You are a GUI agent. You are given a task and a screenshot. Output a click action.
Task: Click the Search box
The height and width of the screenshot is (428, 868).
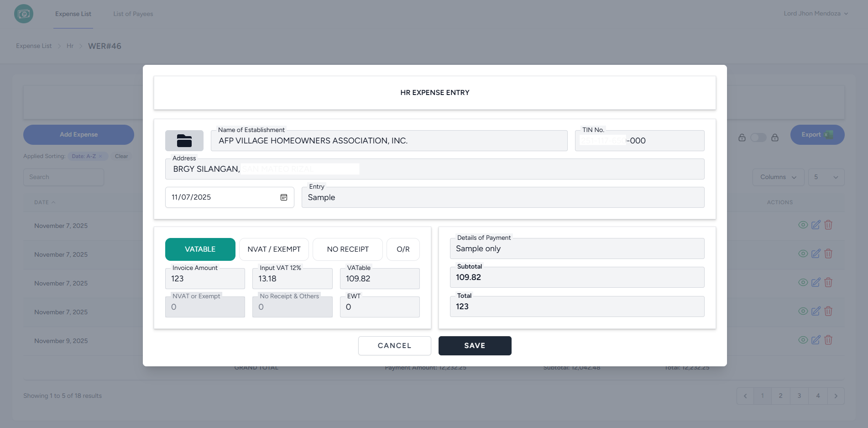click(63, 177)
